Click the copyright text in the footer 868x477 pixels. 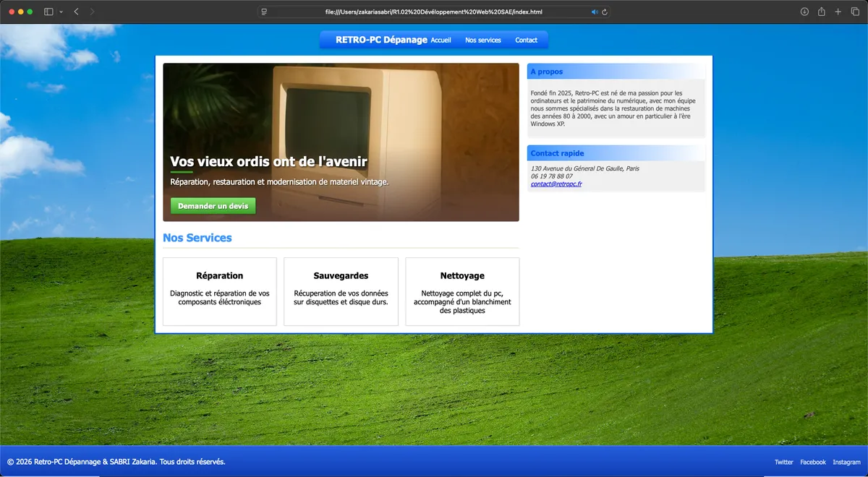(116, 462)
